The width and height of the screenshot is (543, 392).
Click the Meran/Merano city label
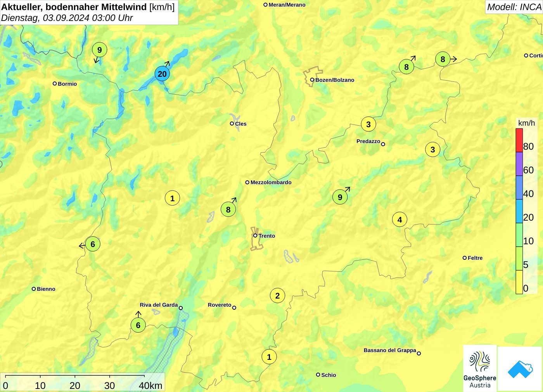pyautogui.click(x=287, y=5)
